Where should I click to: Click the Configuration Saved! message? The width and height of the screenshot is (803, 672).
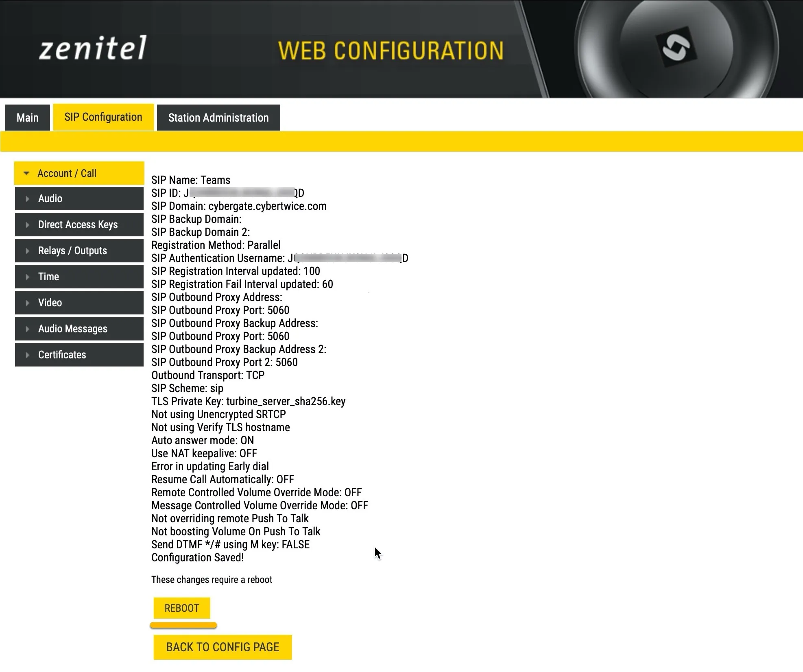pyautogui.click(x=198, y=558)
